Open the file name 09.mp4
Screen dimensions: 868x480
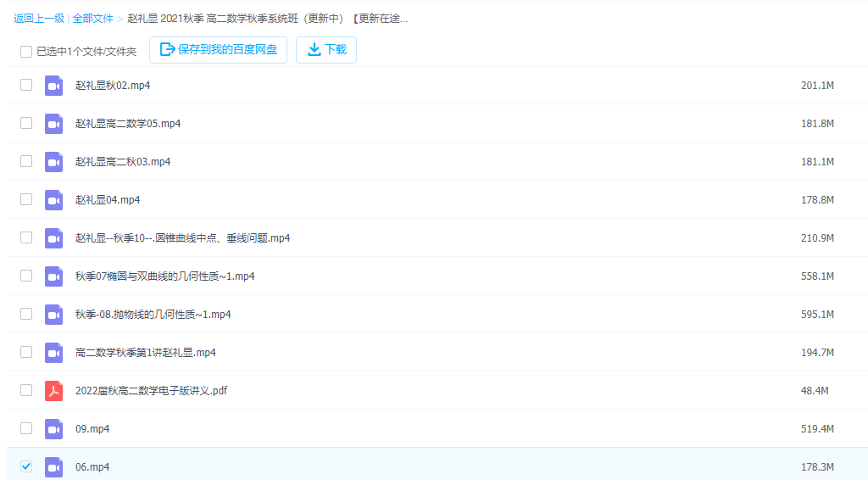(92, 429)
